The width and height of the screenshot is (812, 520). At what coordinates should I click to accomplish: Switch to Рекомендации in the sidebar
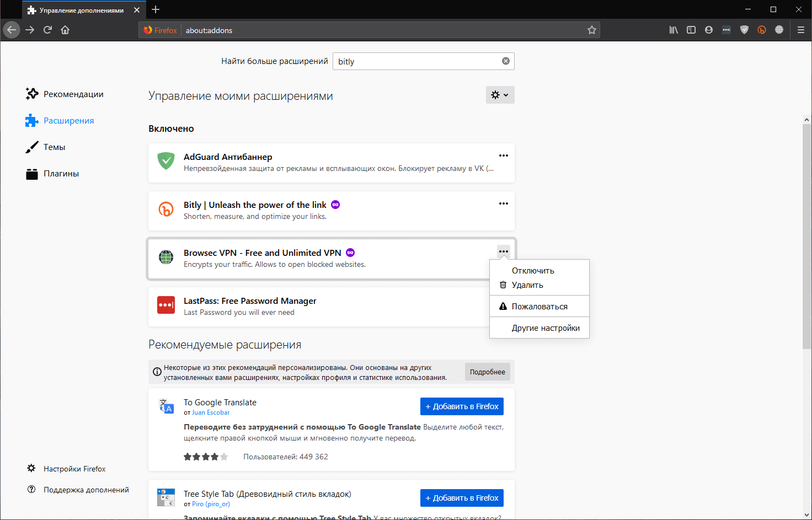tap(72, 94)
